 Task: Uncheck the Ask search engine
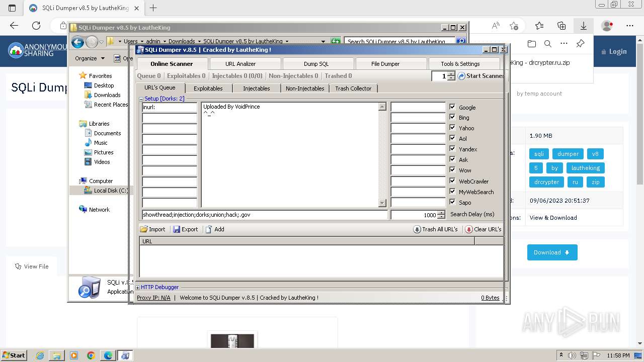coord(452,159)
